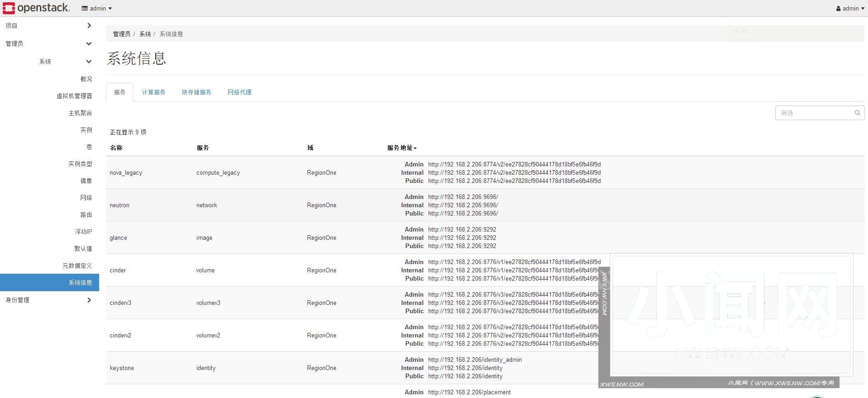Open 路由 in the sidebar
This screenshot has width=868, height=398.
coord(86,215)
